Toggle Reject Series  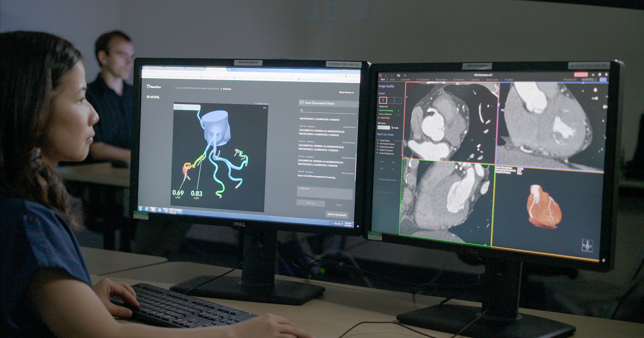[384, 118]
